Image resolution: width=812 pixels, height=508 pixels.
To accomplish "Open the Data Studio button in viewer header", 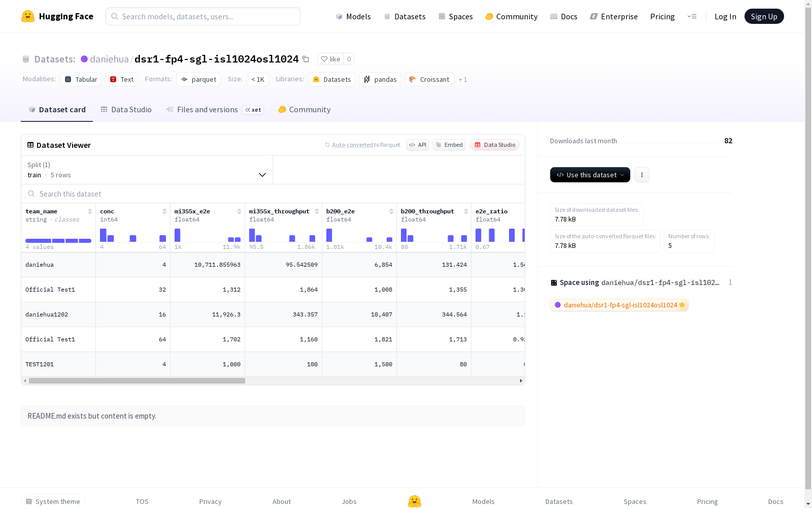I will point(495,145).
